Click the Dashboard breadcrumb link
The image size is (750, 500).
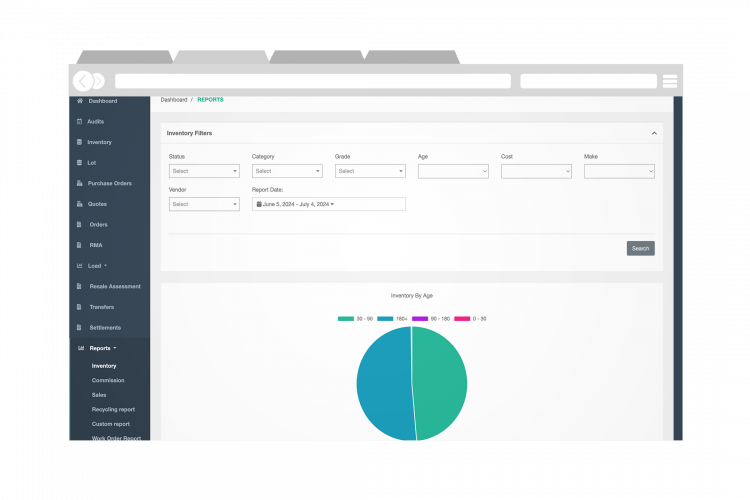[174, 100]
